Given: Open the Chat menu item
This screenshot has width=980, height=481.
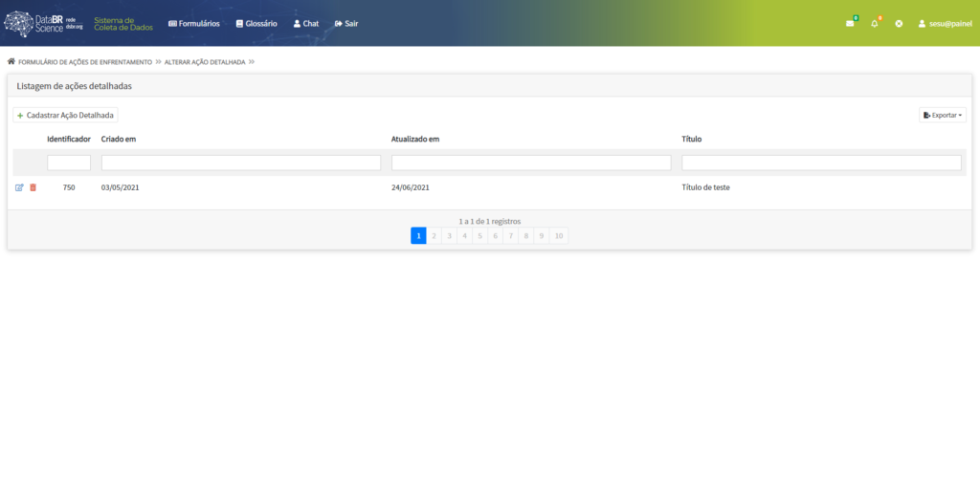Looking at the screenshot, I should [306, 23].
